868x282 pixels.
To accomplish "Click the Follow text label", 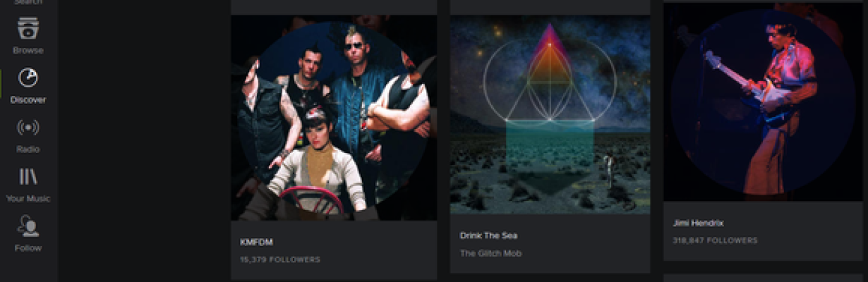I will click(28, 248).
